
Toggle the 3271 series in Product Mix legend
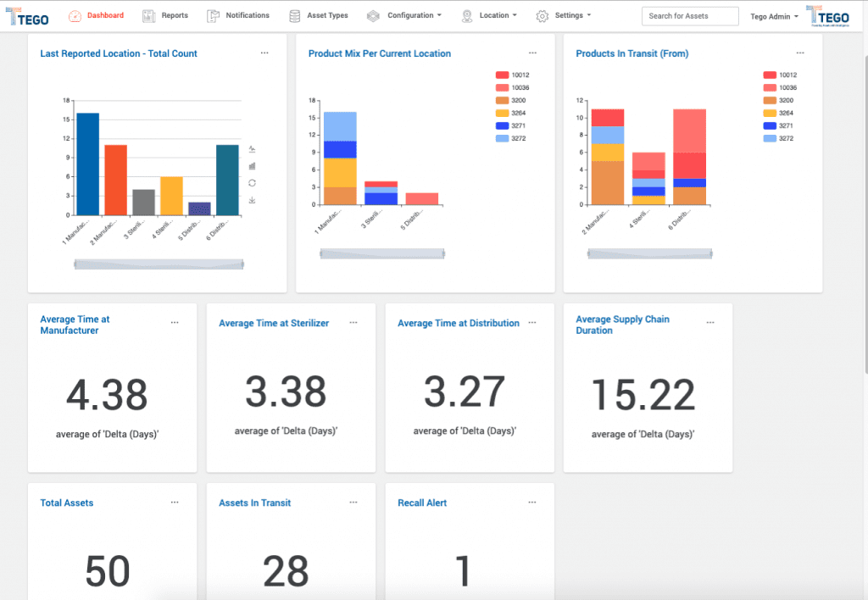pyautogui.click(x=511, y=125)
